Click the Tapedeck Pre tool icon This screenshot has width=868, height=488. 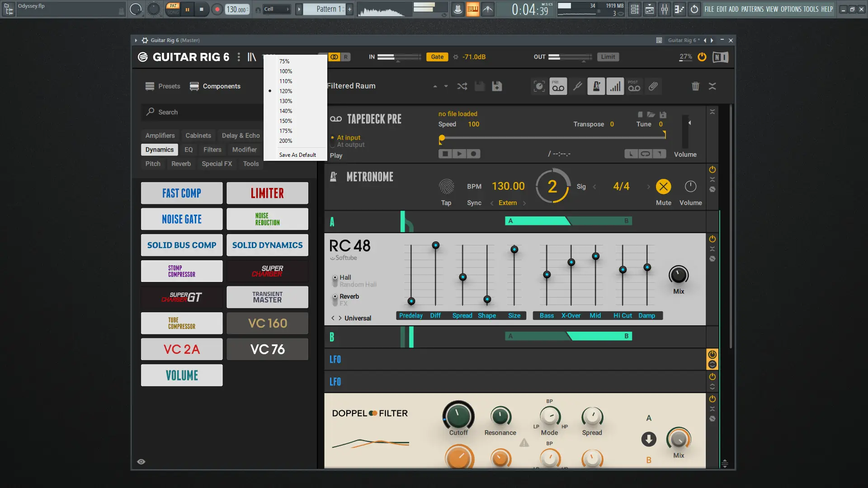coord(558,86)
